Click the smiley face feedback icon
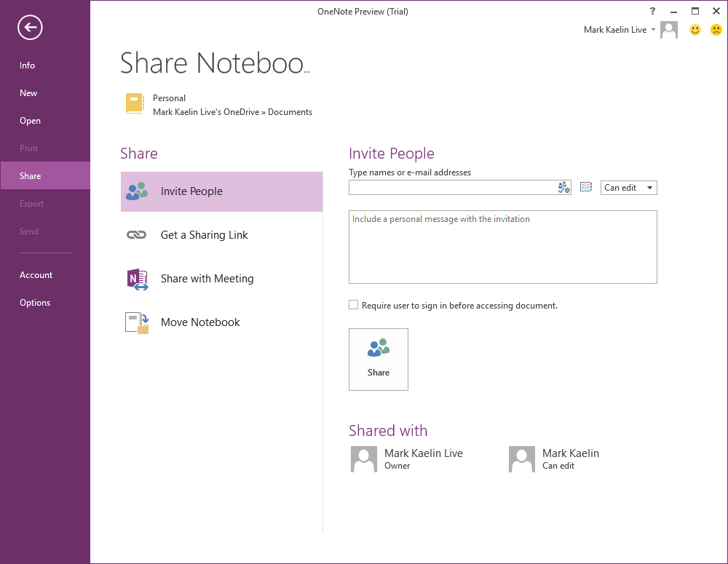 [695, 30]
